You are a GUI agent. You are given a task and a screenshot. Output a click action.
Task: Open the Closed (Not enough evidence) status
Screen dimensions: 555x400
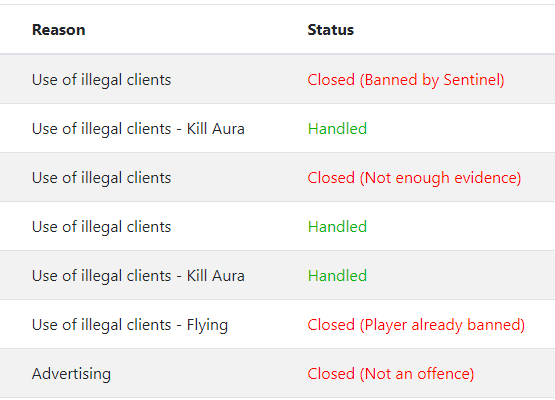tap(414, 178)
